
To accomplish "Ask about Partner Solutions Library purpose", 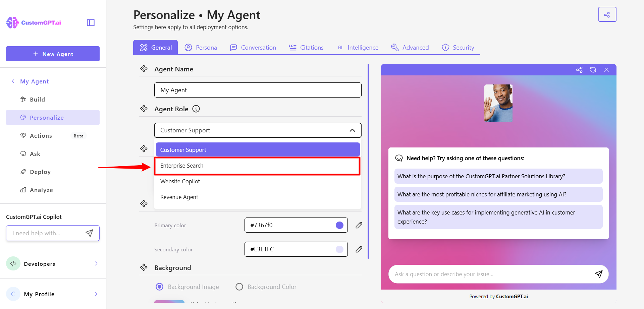I will 498,176.
